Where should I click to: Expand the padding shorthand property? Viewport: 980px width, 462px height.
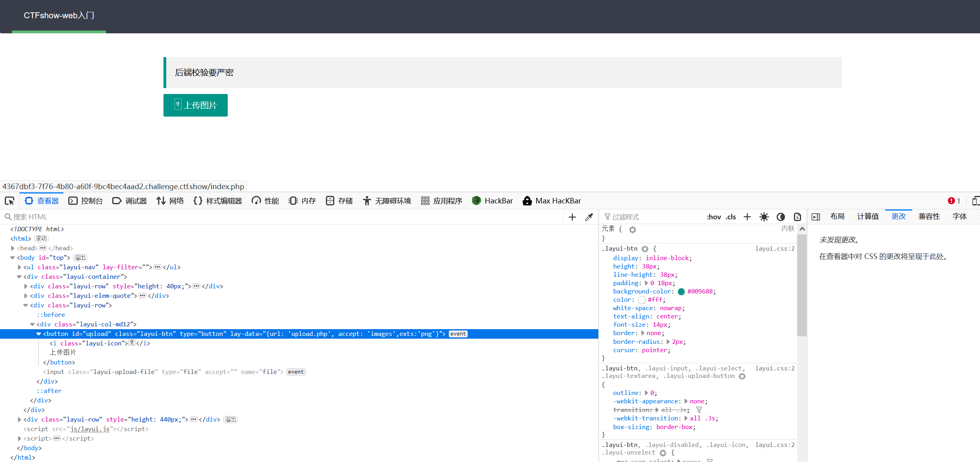point(646,283)
